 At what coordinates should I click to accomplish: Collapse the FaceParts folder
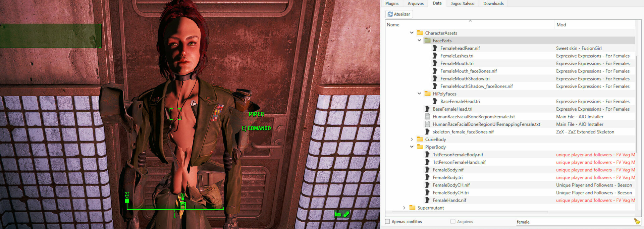click(x=419, y=41)
